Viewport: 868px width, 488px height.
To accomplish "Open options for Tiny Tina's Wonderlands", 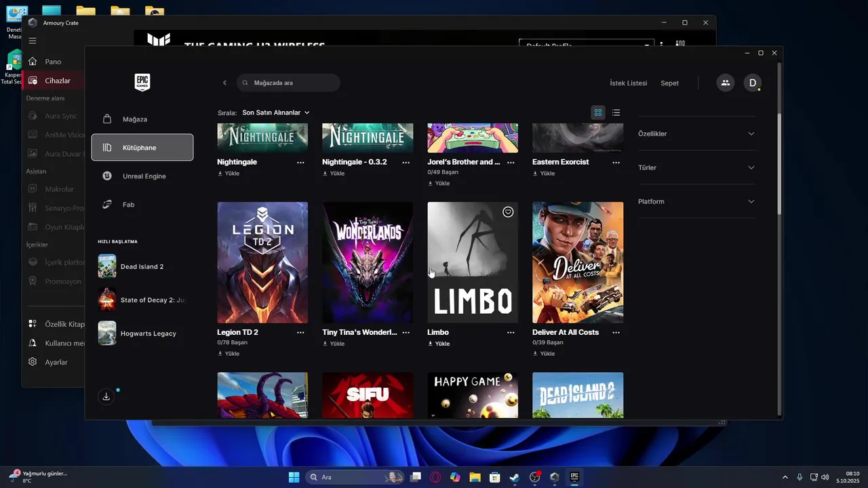I will point(406,333).
